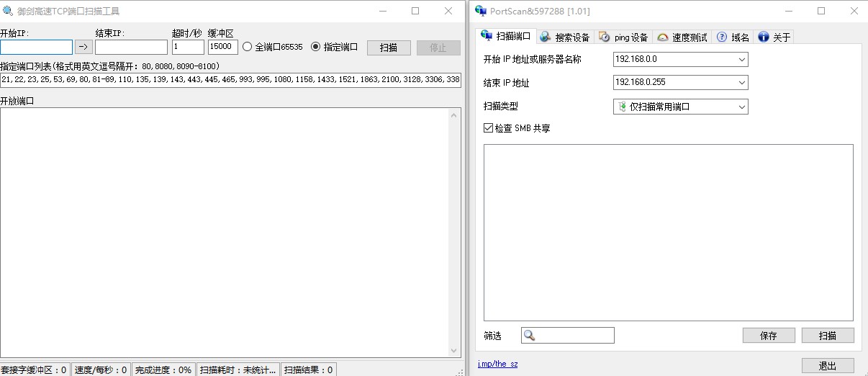Click the 开始IP input field in 御剑
This screenshot has height=376, width=868.
pyautogui.click(x=36, y=47)
